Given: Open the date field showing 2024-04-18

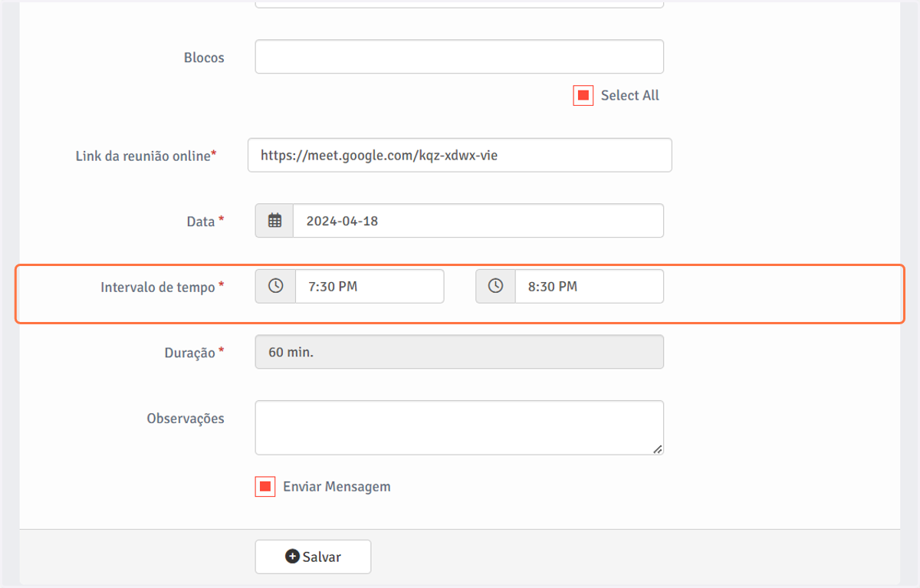Looking at the screenshot, I should pyautogui.click(x=478, y=221).
